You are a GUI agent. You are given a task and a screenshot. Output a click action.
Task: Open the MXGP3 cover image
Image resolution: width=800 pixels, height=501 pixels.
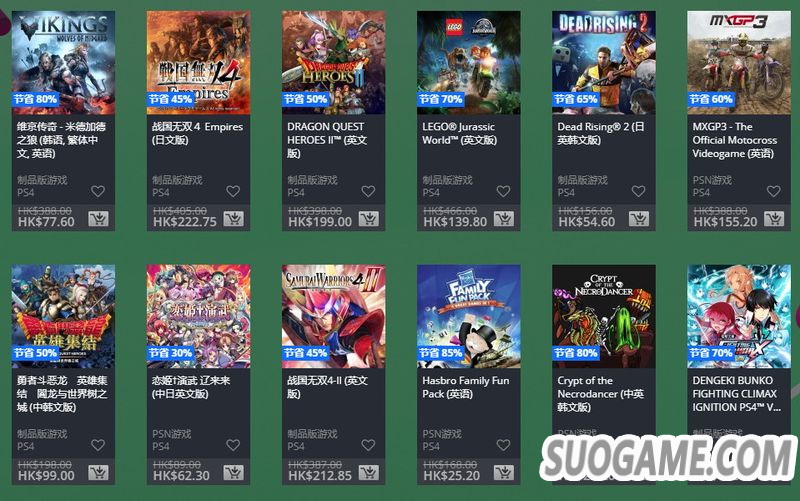point(739,62)
